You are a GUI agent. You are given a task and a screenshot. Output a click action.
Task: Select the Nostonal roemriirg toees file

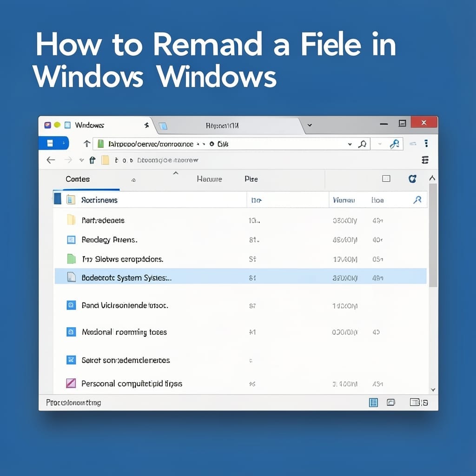coord(240,332)
